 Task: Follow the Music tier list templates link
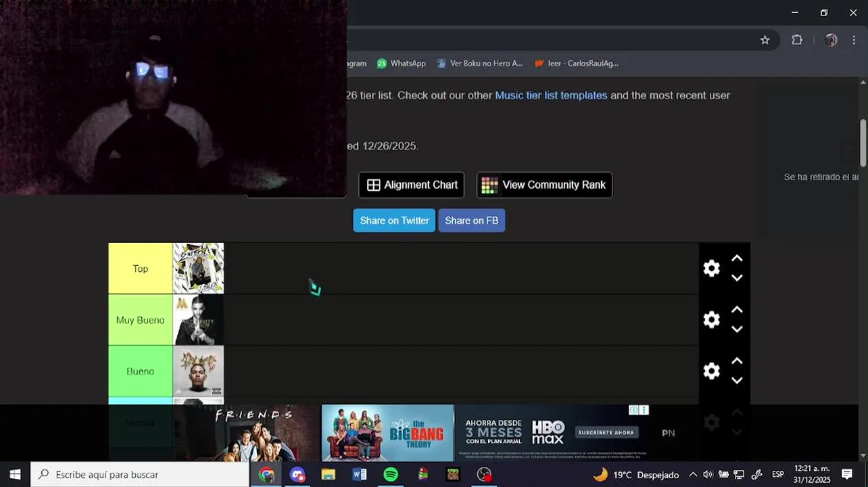click(x=551, y=95)
